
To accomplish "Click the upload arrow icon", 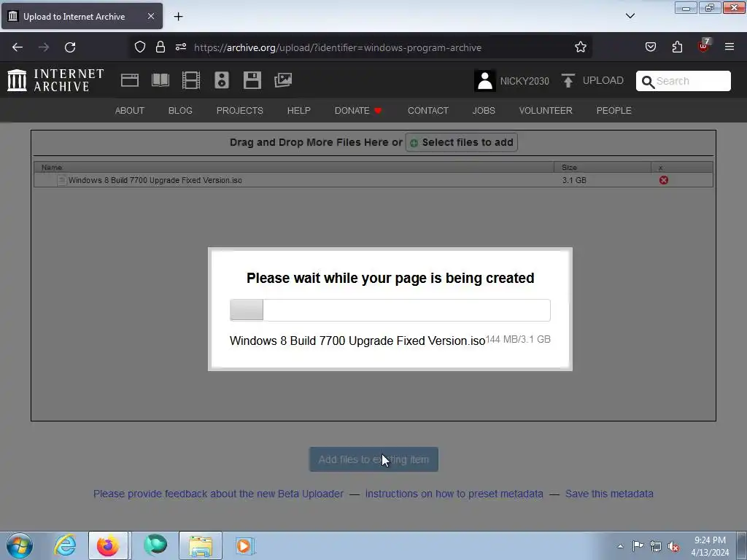I will pos(568,80).
